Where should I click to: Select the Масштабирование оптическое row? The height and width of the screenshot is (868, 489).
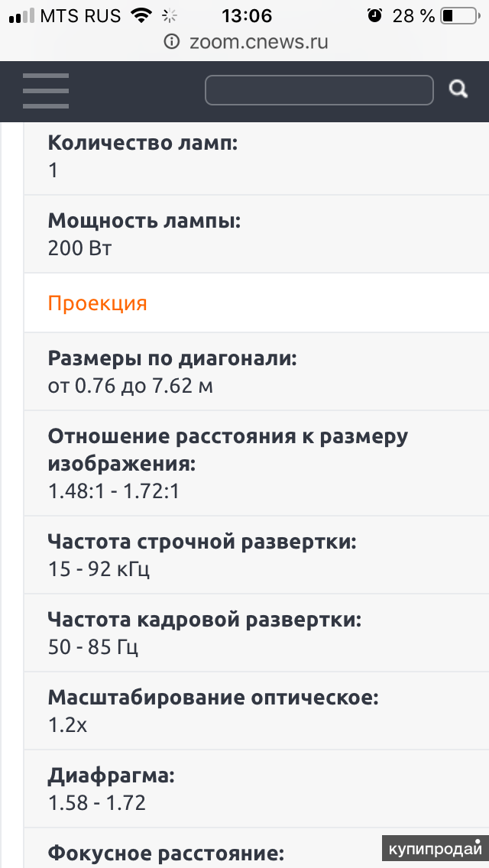(257, 711)
